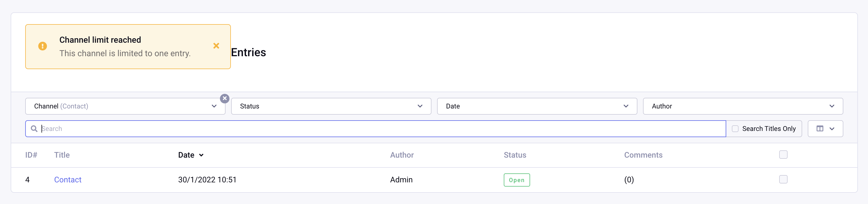Image resolution: width=868 pixels, height=204 pixels.
Task: Click the search magnifier icon
Action: [x=34, y=129]
